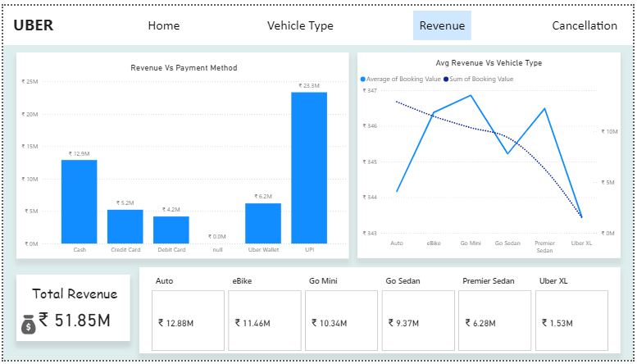Click the Go Sedan revenue card
The width and height of the screenshot is (637, 364).
coord(416,321)
